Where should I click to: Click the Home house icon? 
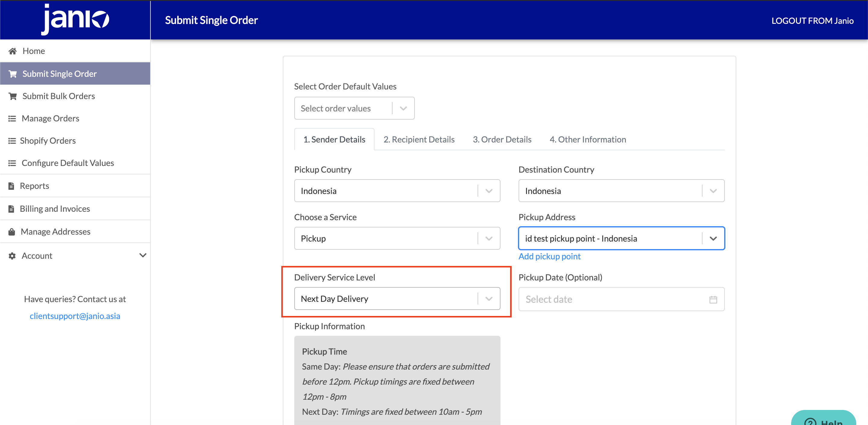pos(12,51)
